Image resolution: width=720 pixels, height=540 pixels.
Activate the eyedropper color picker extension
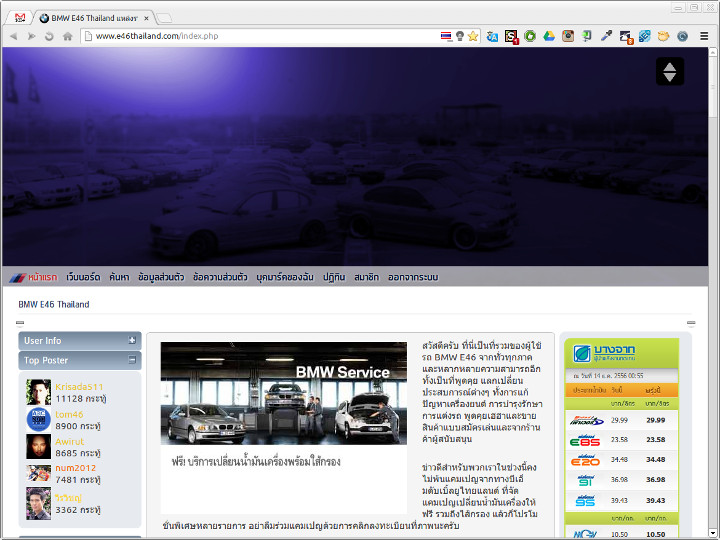[x=606, y=36]
